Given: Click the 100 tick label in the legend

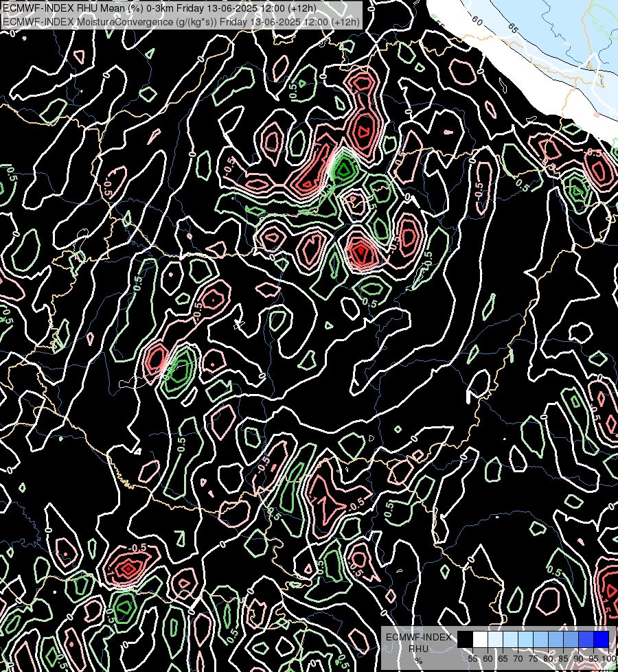Looking at the screenshot, I should coord(608,659).
